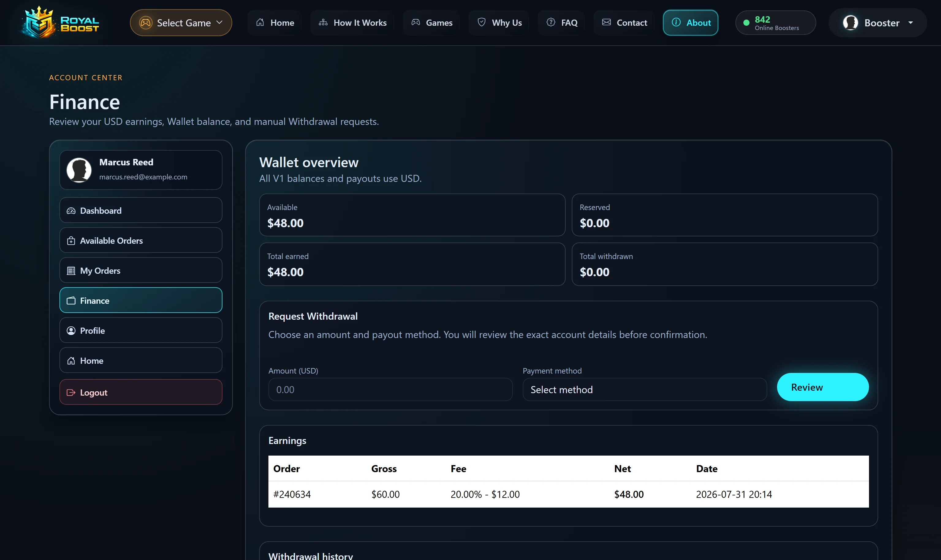
Task: Select Finance in the sidebar
Action: pyautogui.click(x=141, y=300)
